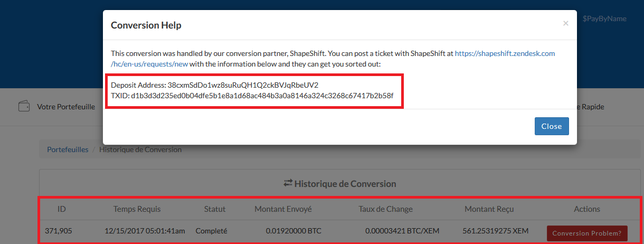
Task: Click the Montant Envoyé column header
Action: pyautogui.click(x=283, y=209)
